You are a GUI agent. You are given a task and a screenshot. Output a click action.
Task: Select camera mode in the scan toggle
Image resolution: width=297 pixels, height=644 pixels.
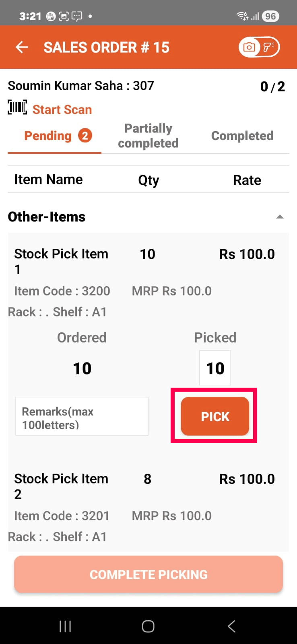tap(250, 47)
